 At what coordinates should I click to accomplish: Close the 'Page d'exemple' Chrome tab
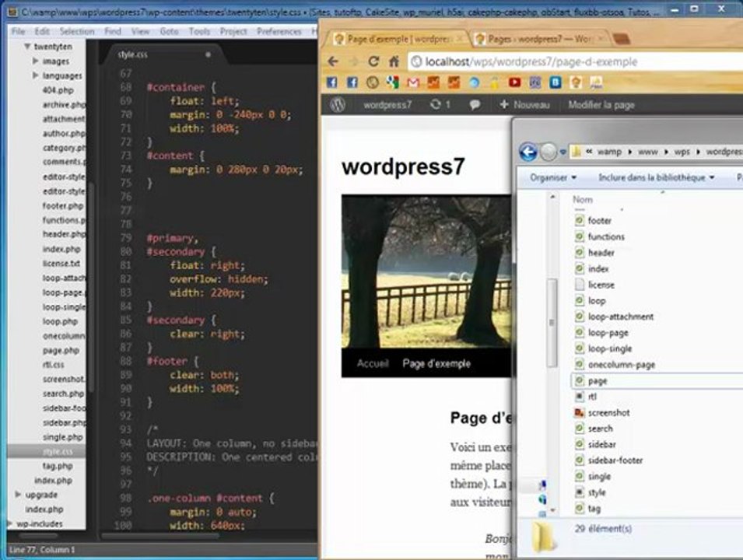(459, 39)
